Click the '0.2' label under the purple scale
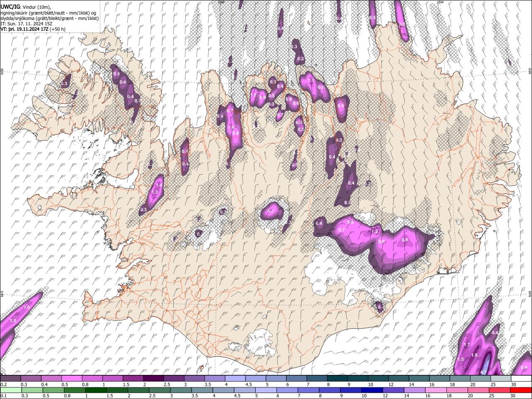Viewport: 532px width, 399px height. click(3, 384)
